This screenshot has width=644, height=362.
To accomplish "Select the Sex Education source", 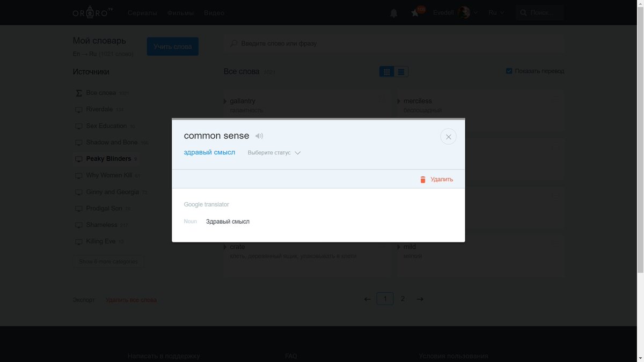I will 105,126.
